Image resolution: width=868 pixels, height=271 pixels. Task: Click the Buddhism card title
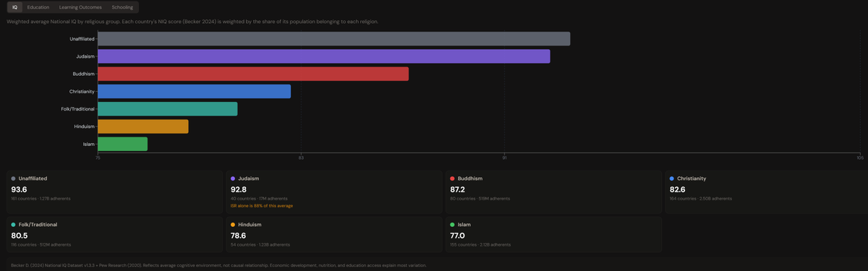click(470, 178)
